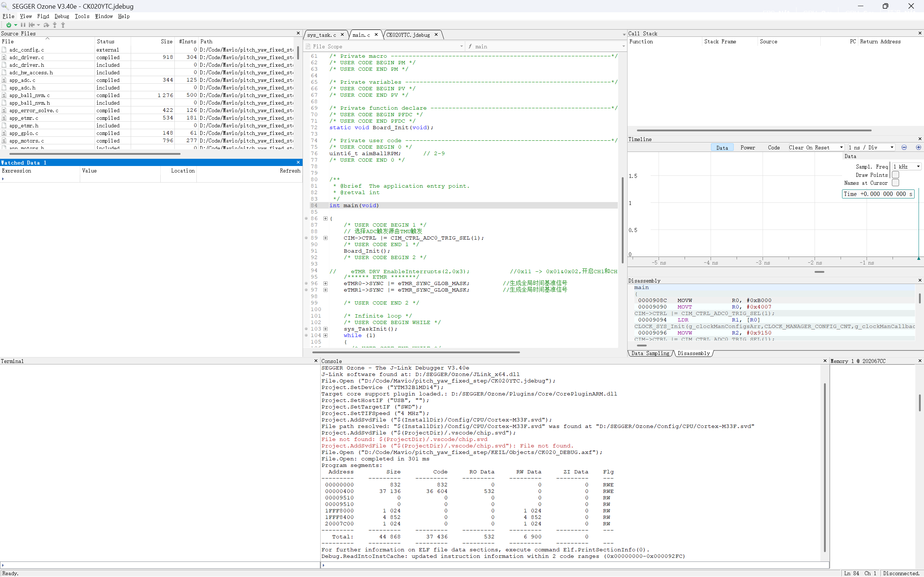Sort Source Files by Status column
The width and height of the screenshot is (924, 577).
(113, 41)
